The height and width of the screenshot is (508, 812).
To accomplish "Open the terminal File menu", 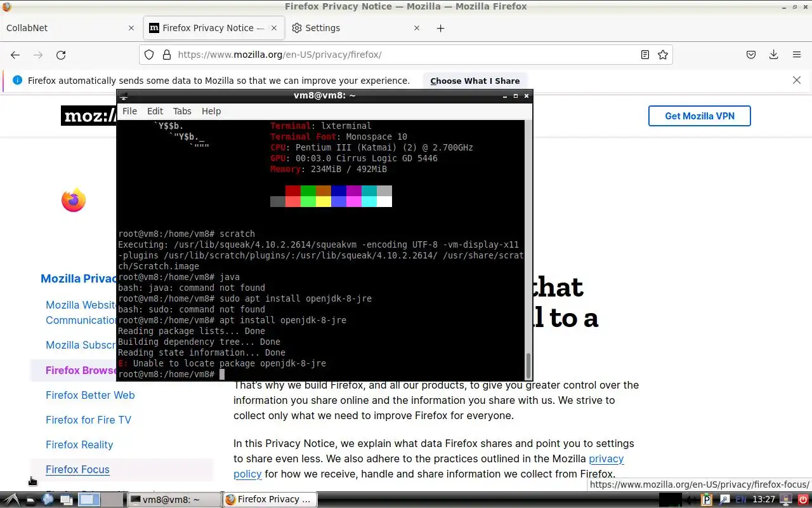I will click(129, 111).
